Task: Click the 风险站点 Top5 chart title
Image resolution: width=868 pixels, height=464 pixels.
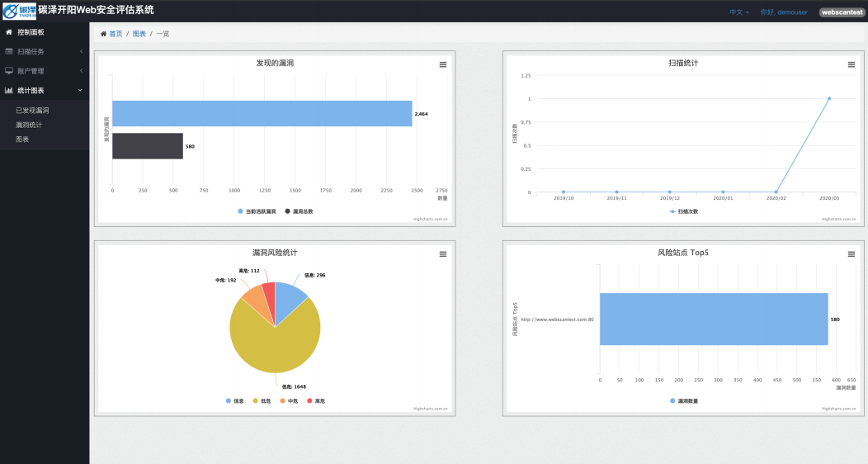Action: (x=683, y=253)
